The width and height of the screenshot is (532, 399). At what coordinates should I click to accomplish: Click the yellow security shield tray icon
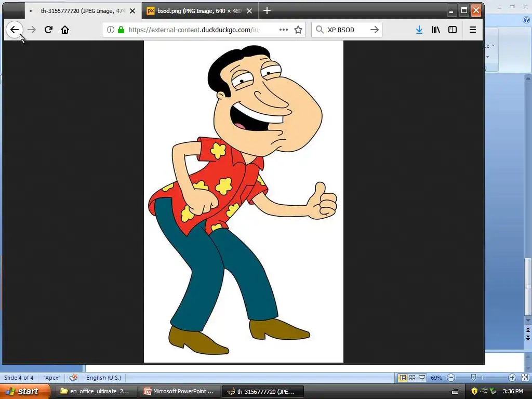474,392
